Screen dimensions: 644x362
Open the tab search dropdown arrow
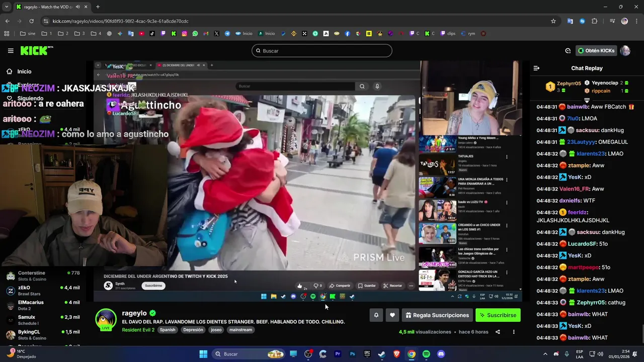point(6,7)
